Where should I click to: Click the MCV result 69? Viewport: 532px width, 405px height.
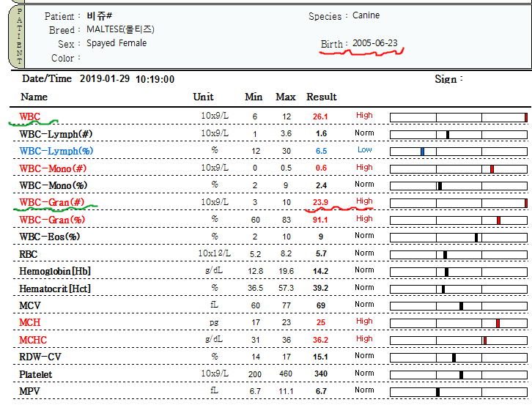click(x=321, y=305)
